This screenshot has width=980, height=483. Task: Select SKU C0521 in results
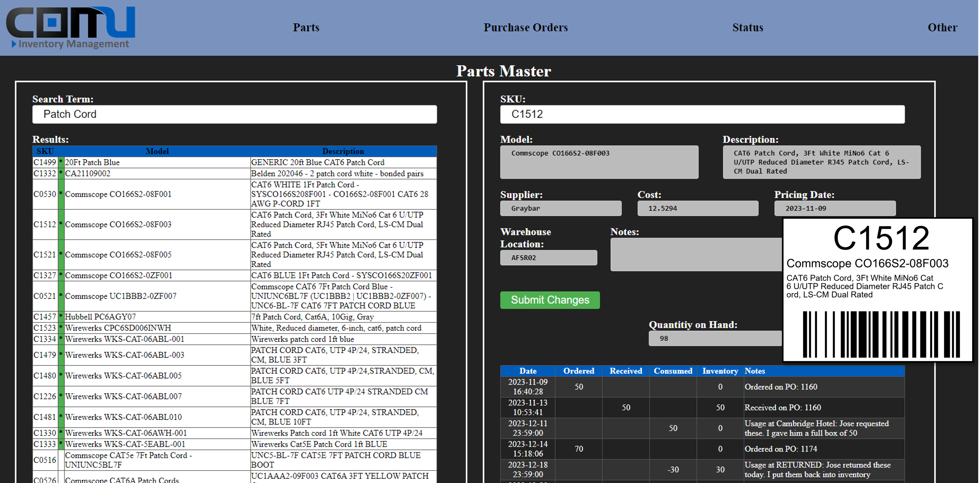coord(45,296)
